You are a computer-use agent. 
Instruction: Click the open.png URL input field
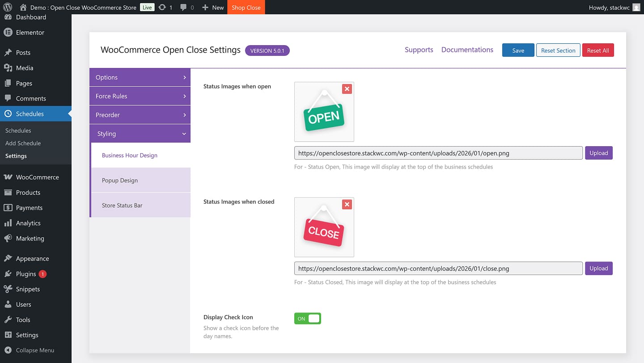(438, 153)
